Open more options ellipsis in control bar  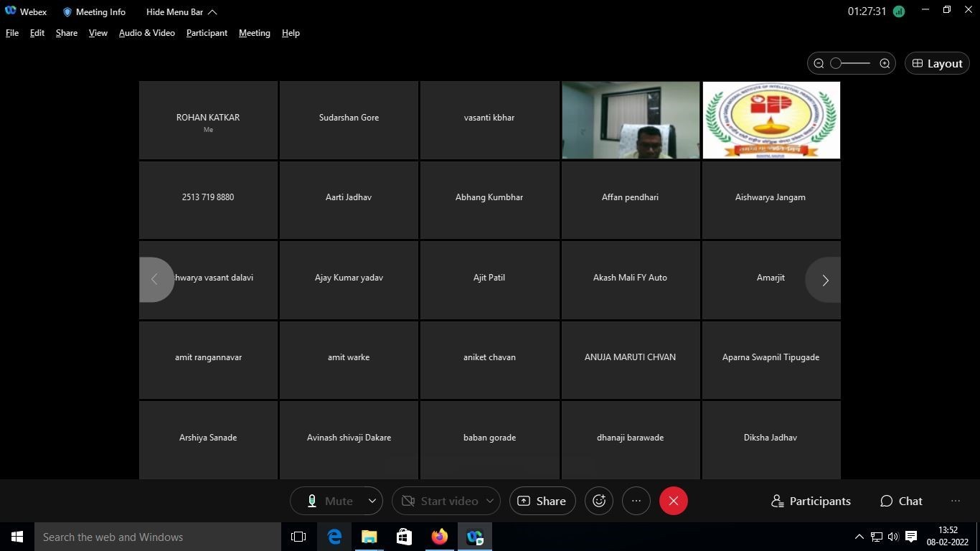[x=636, y=501]
